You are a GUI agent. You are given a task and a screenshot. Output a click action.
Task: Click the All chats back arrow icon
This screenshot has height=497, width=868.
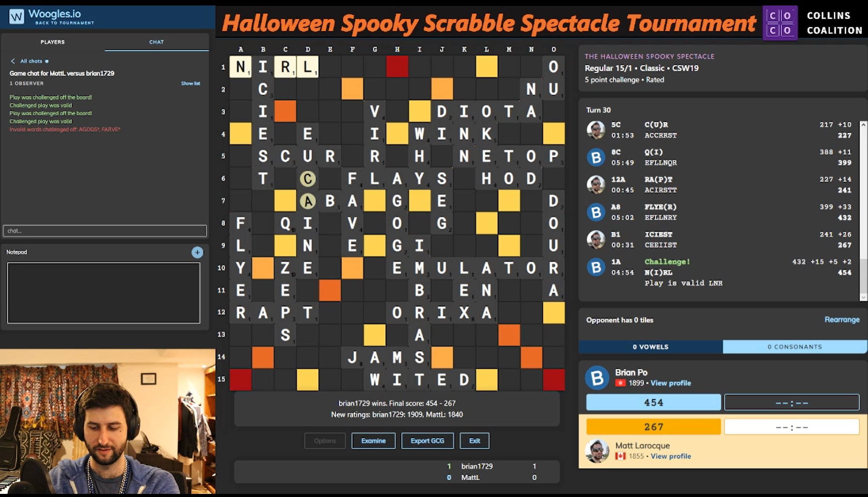13,60
